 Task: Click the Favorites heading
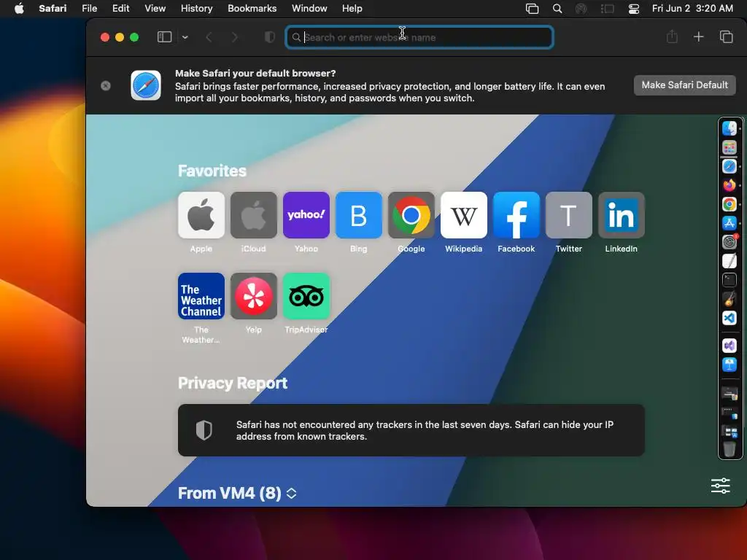coord(212,171)
